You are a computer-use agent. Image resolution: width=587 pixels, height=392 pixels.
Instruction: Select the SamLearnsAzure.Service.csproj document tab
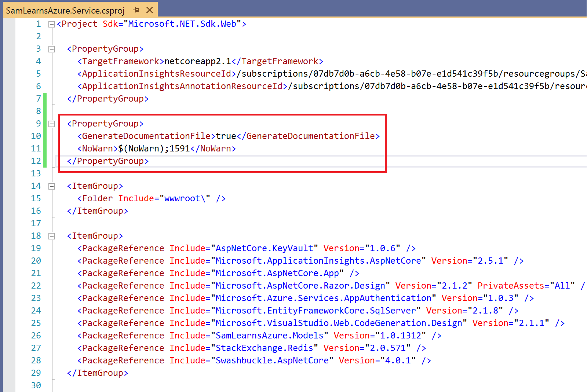click(x=65, y=10)
